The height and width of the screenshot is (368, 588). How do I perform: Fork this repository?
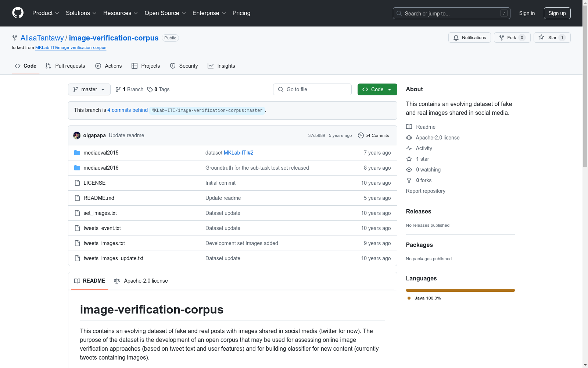tap(512, 38)
